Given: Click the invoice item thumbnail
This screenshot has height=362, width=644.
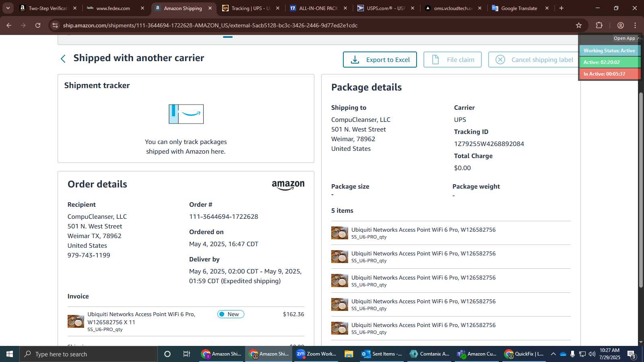Looking at the screenshot, I should (76, 321).
